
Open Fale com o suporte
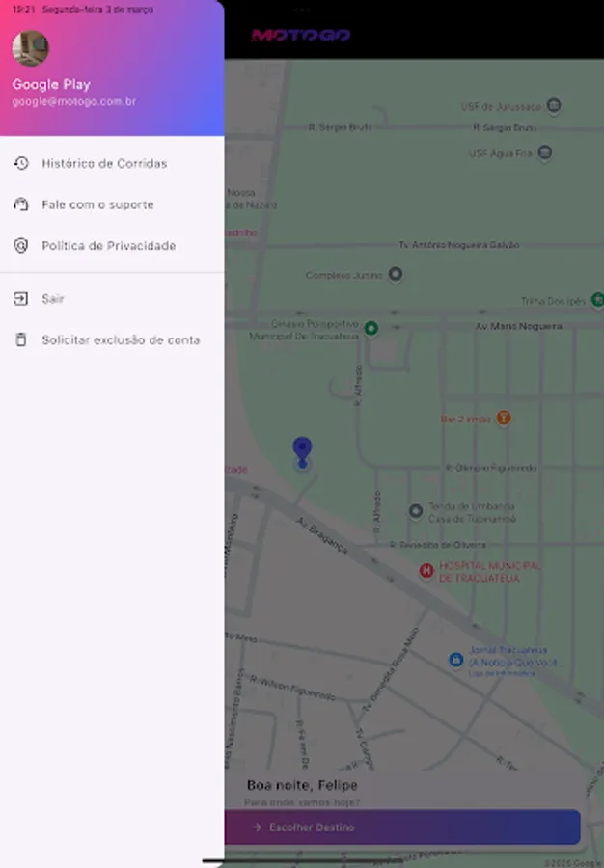(112, 204)
